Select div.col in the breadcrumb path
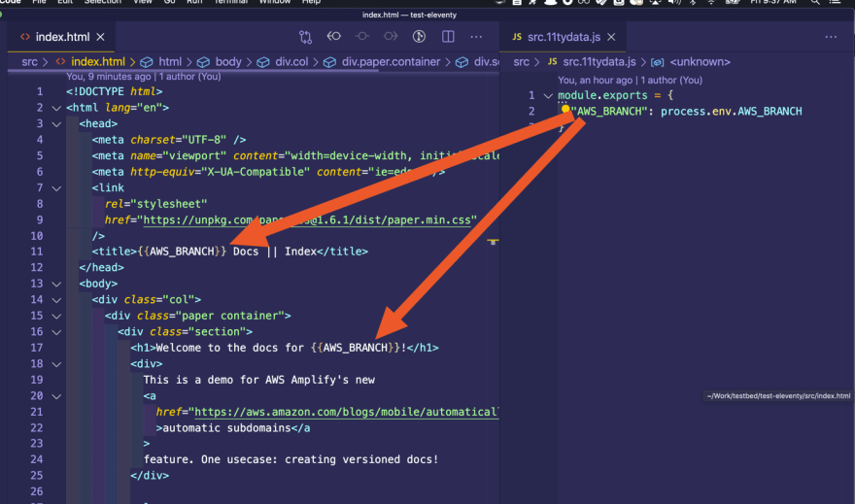Viewport: 855px width, 504px height. click(x=291, y=62)
